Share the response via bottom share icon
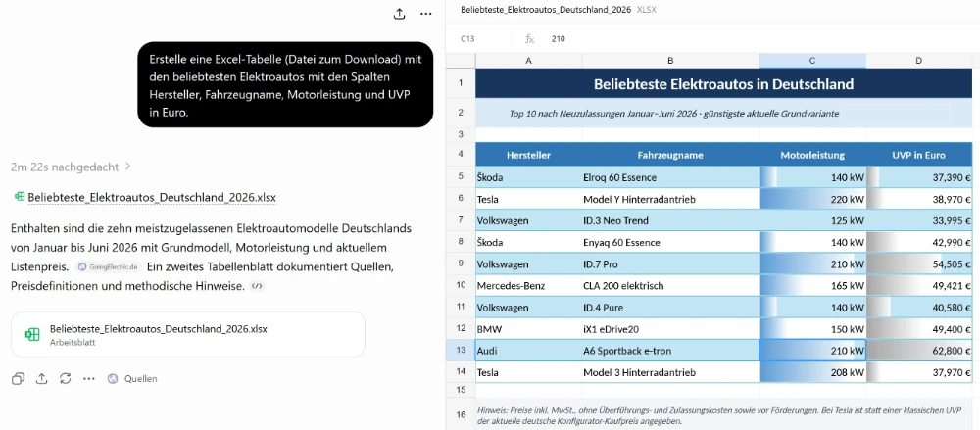This screenshot has width=980, height=430. [42, 379]
